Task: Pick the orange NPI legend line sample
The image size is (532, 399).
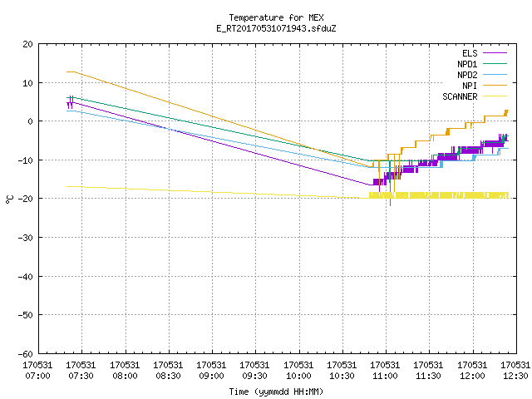Action: click(495, 85)
